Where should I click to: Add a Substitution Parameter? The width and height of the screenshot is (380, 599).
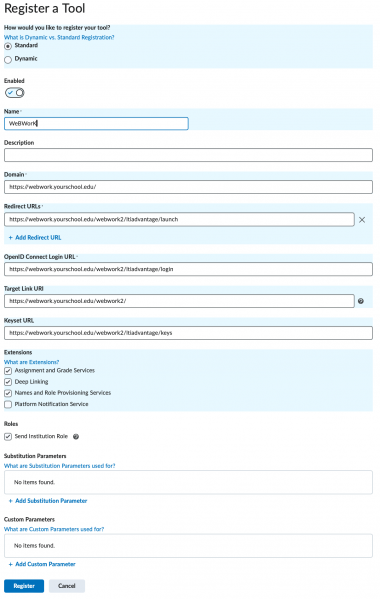tap(48, 501)
